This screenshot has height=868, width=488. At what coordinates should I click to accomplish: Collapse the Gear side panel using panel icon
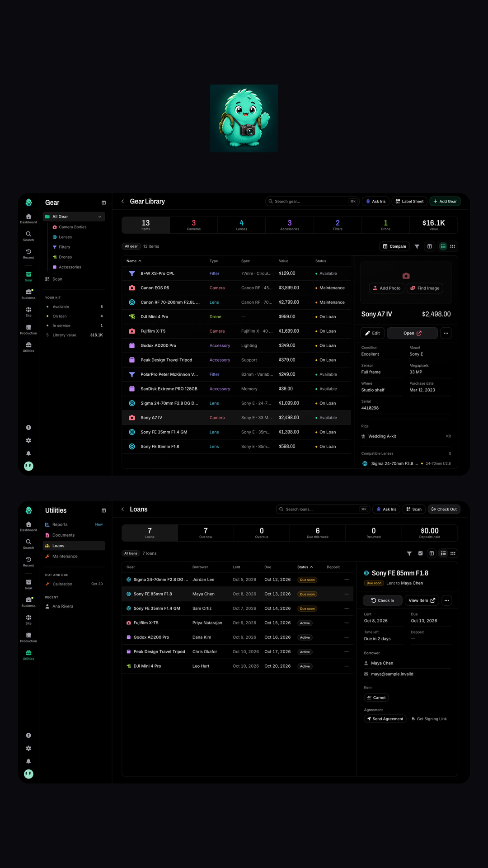click(x=103, y=203)
